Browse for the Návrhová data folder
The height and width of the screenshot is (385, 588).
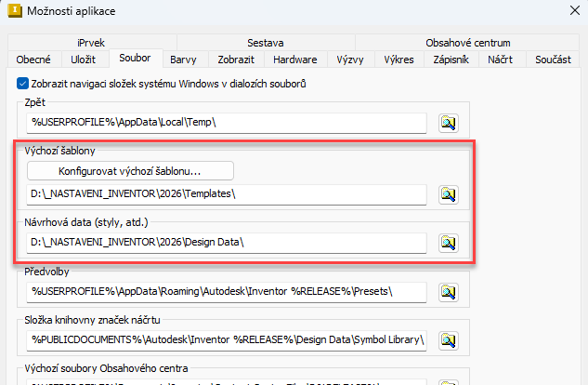click(450, 243)
